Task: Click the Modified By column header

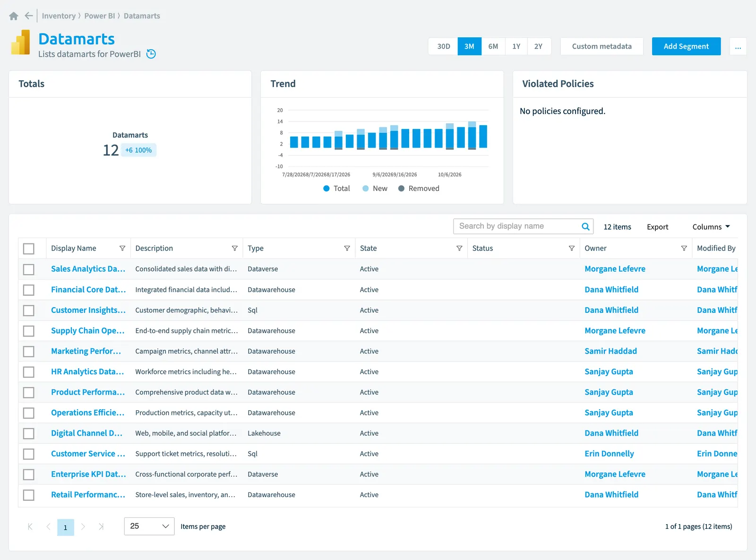Action: point(716,249)
